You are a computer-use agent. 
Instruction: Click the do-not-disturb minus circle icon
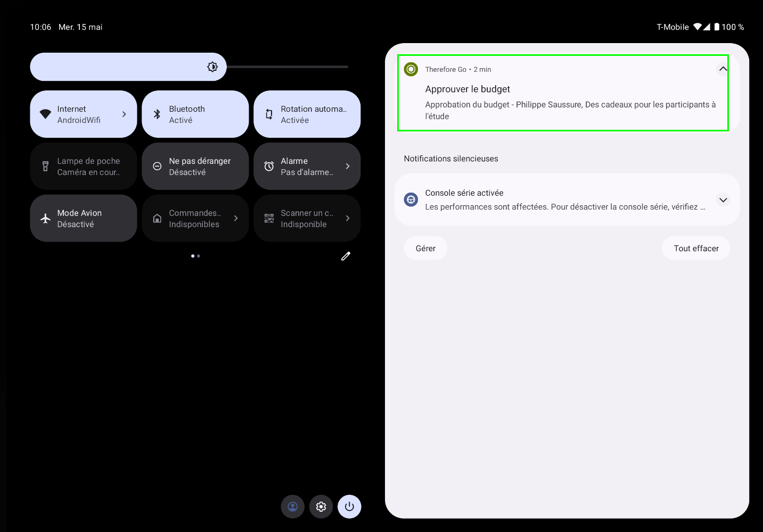point(157,167)
